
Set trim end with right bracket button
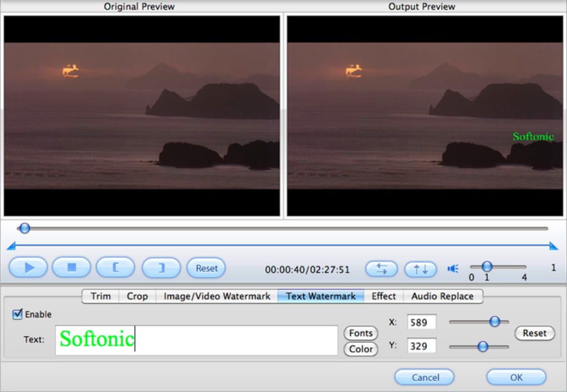coord(161,267)
